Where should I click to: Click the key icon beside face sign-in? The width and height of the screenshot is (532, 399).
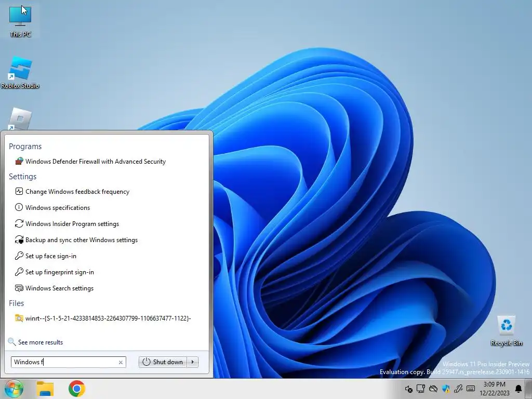pyautogui.click(x=19, y=256)
